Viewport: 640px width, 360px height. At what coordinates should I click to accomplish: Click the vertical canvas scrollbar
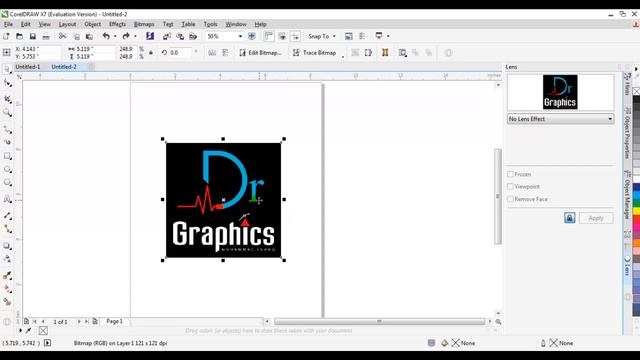pyautogui.click(x=498, y=196)
